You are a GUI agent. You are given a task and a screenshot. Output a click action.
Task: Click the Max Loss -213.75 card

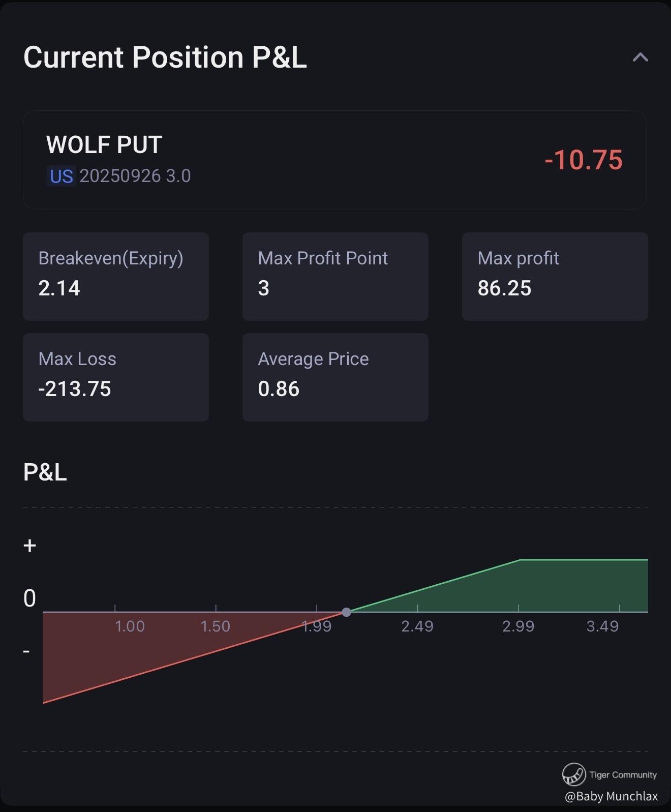coord(116,377)
